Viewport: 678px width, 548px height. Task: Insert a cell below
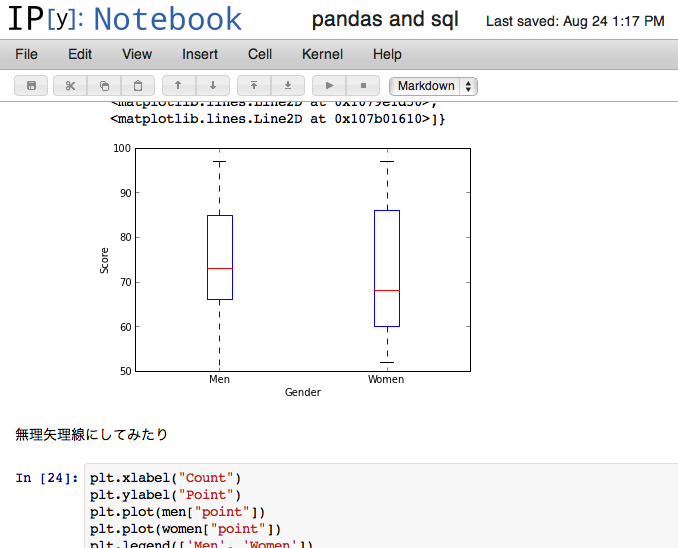click(288, 86)
